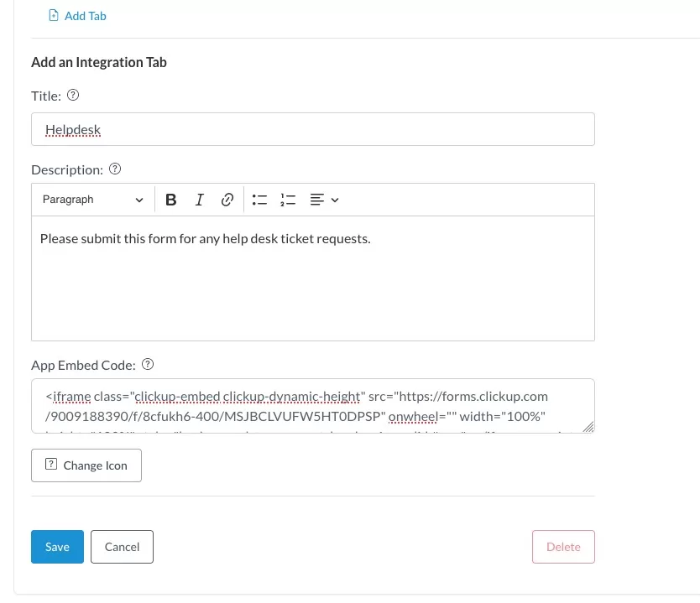Click the Add Tab link text
This screenshot has height=603, width=700.
tap(85, 16)
